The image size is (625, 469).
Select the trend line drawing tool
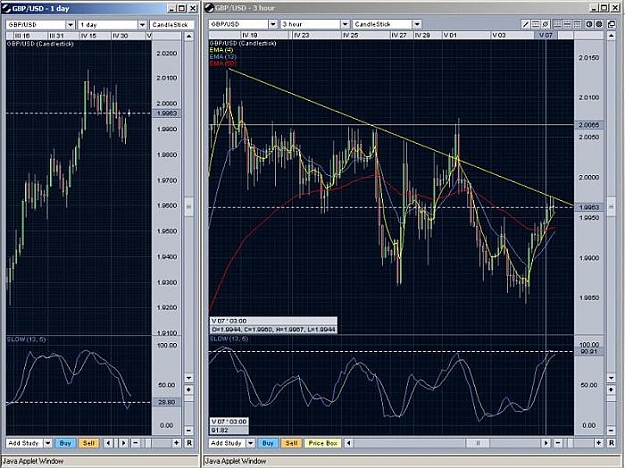(526, 25)
